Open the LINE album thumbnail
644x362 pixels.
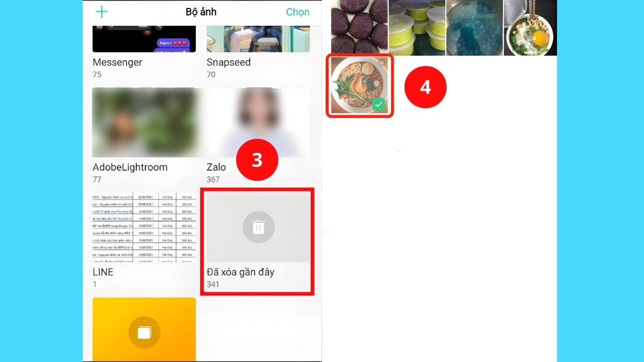coord(144,227)
